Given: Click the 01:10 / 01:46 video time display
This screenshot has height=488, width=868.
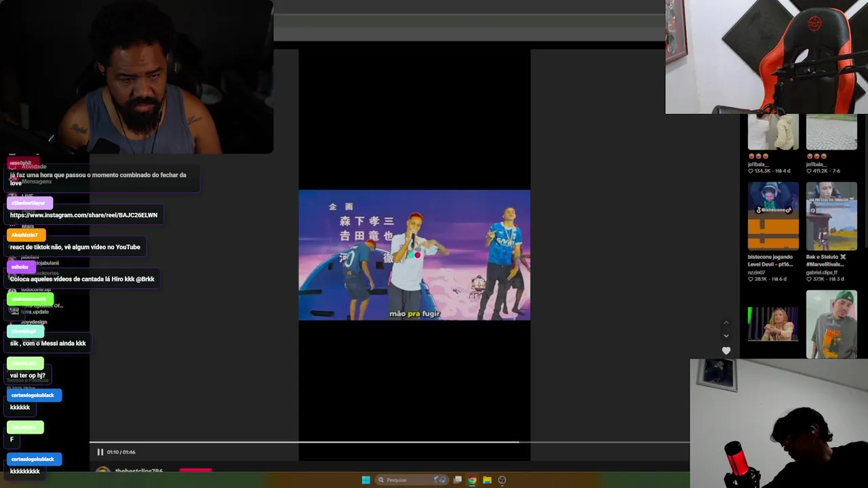Looking at the screenshot, I should tap(121, 452).
